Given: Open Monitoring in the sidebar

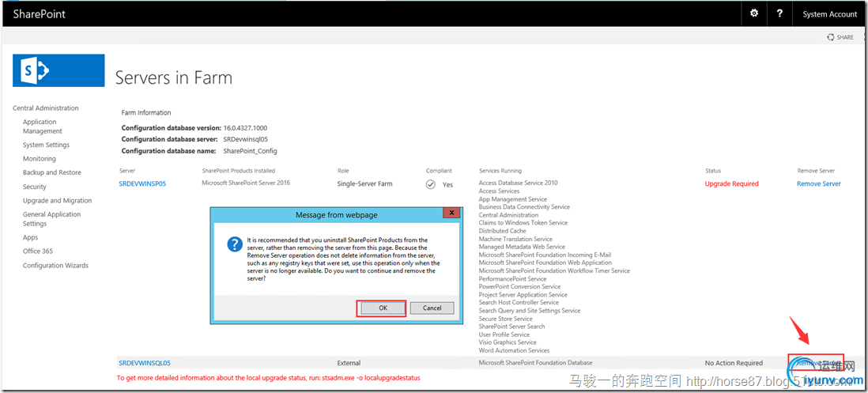Looking at the screenshot, I should [40, 159].
